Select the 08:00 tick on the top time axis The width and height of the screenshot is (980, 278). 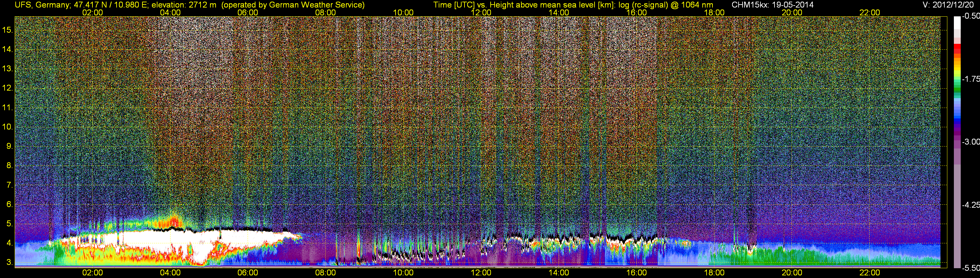(x=326, y=12)
